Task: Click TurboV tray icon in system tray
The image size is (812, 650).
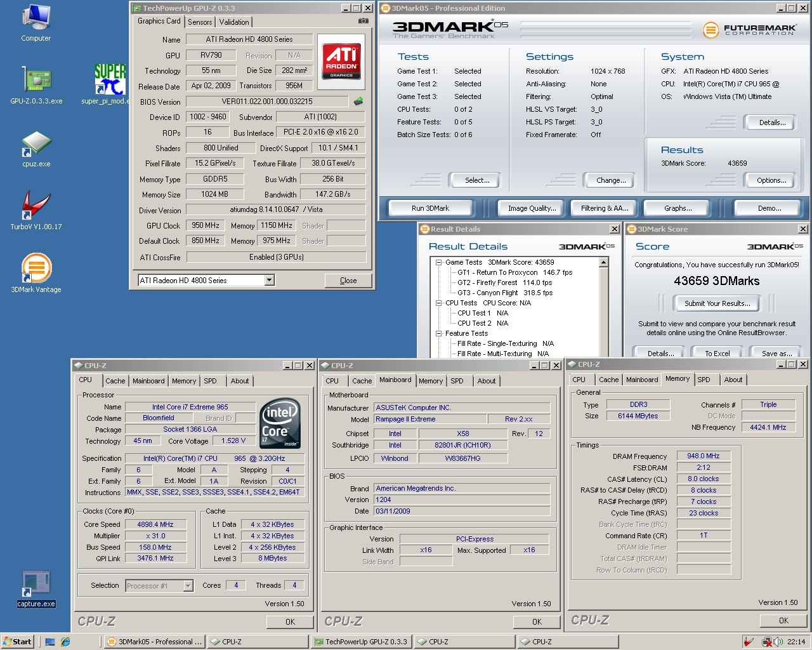Action: tap(749, 642)
